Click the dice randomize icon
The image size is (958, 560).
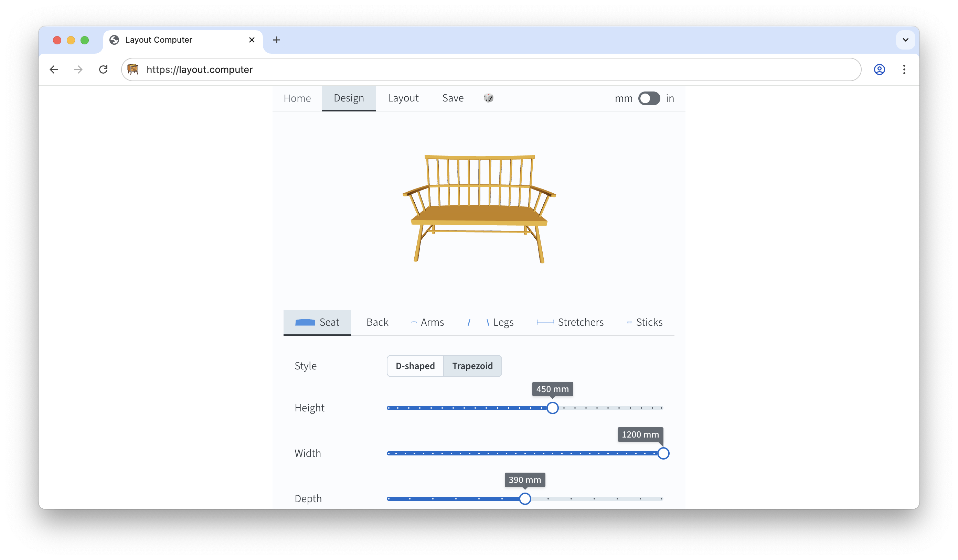click(489, 98)
